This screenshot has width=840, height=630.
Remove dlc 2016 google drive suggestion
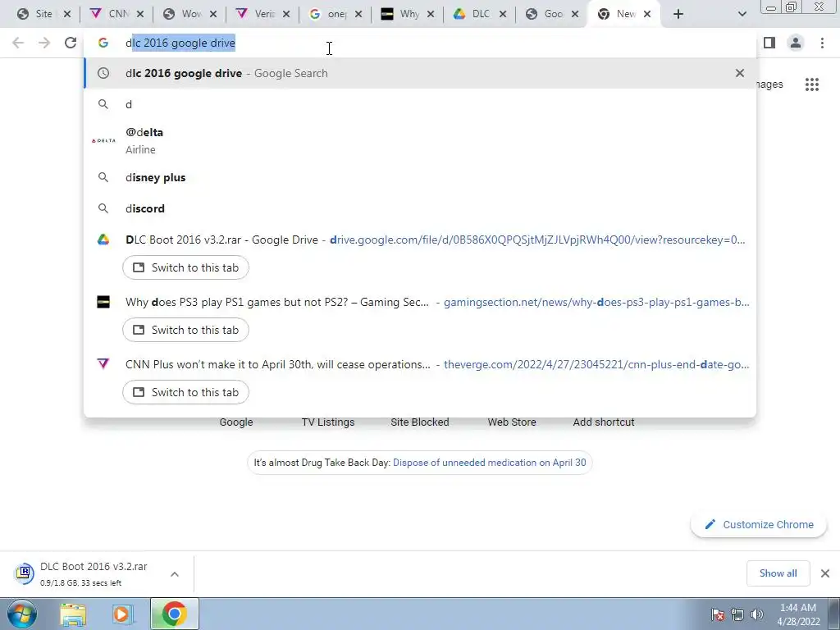(x=740, y=73)
